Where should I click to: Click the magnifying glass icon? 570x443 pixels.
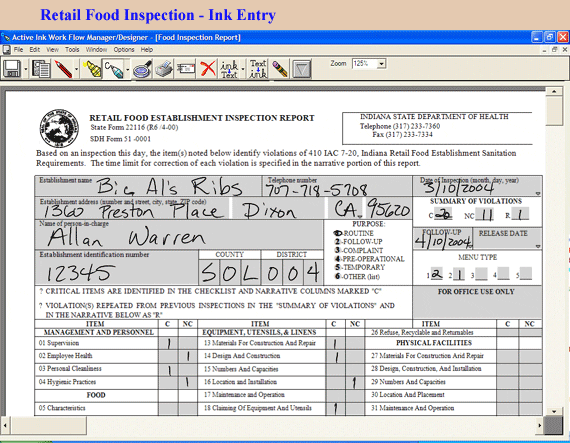tap(142, 69)
